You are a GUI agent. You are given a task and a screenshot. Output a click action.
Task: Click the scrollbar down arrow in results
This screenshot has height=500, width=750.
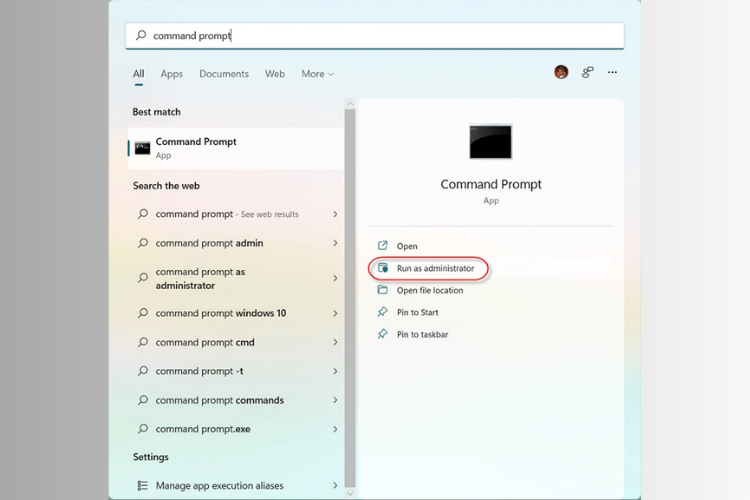[x=350, y=493]
